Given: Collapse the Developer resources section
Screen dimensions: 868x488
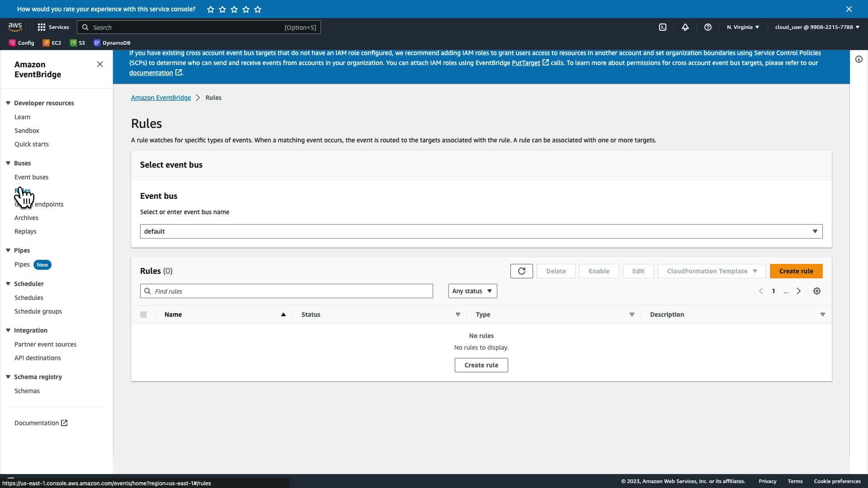Looking at the screenshot, I should click(x=8, y=103).
